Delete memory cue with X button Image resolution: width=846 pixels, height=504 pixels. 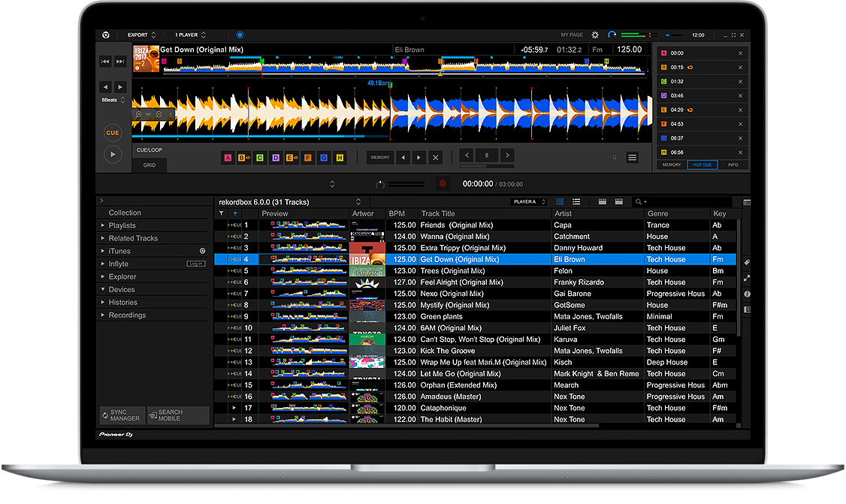436,158
